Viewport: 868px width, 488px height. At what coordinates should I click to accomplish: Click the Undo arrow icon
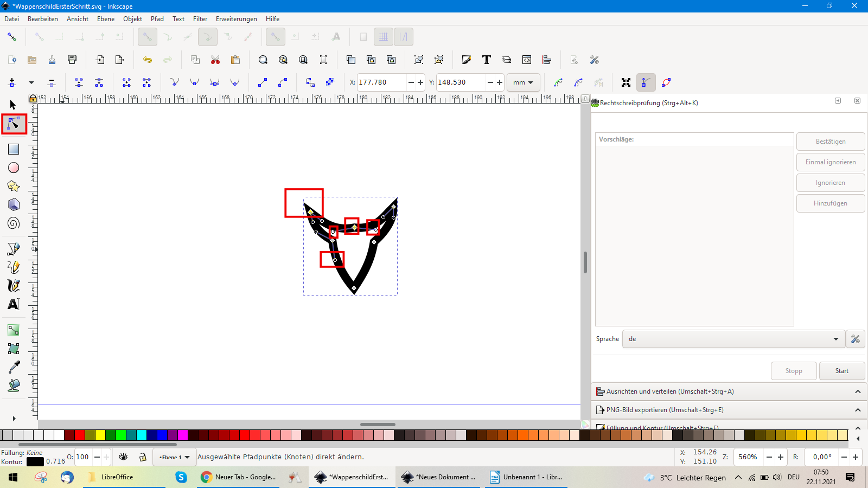point(148,60)
